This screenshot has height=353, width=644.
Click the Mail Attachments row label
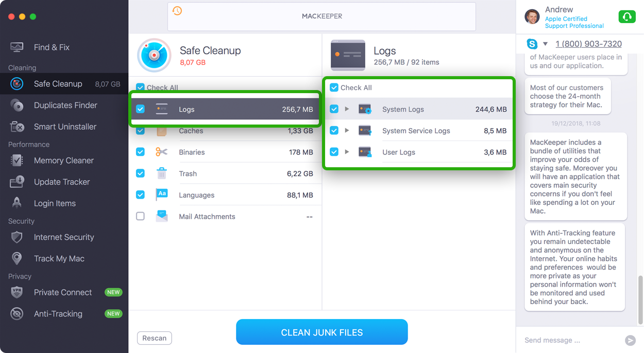coord(207,216)
